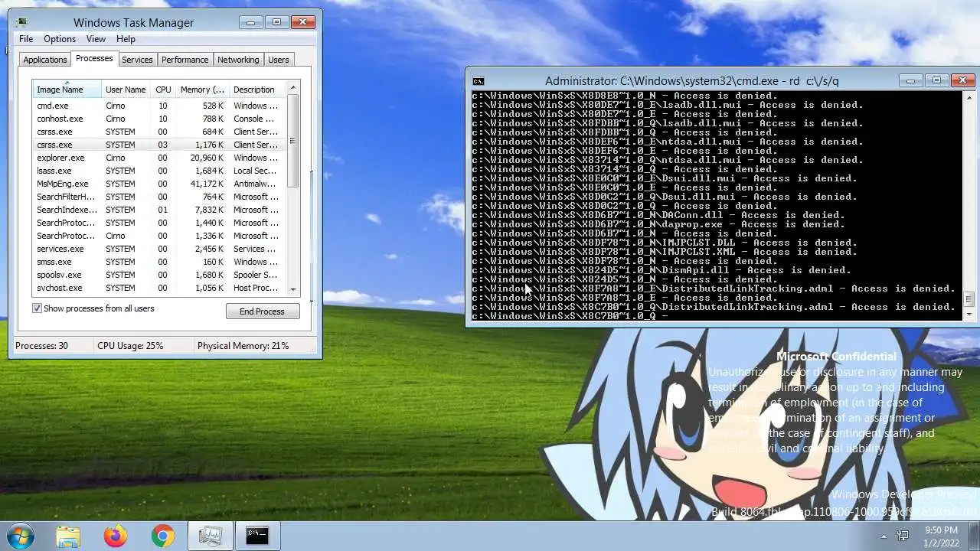The image size is (980, 551).
Task: Click Physical Memory: 21% in status bar
Action: tap(243, 346)
